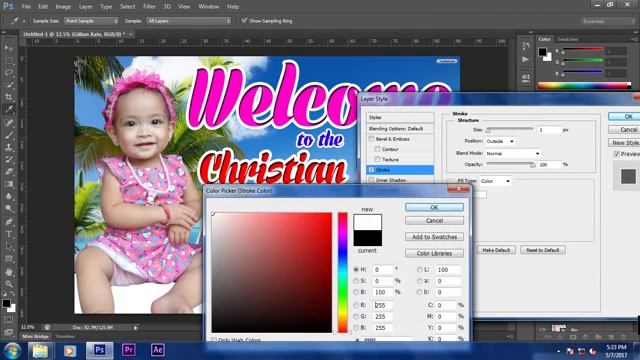Open the Filter menu
The width and height of the screenshot is (640, 360).
pyautogui.click(x=149, y=7)
